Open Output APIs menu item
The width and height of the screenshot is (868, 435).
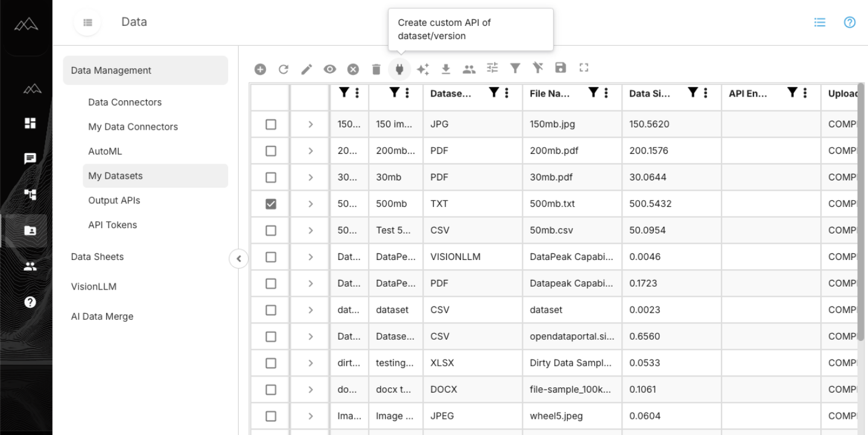point(114,200)
